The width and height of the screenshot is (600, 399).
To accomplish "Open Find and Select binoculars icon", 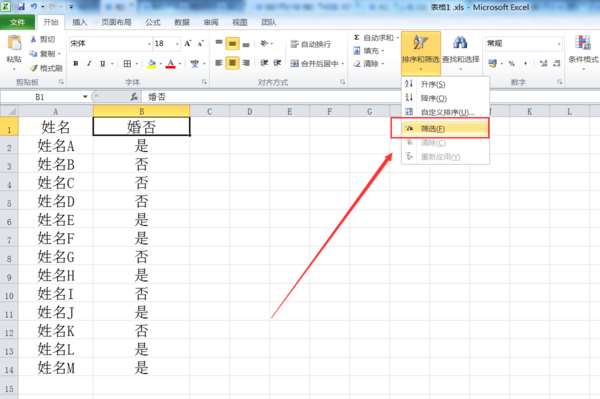I will [460, 42].
